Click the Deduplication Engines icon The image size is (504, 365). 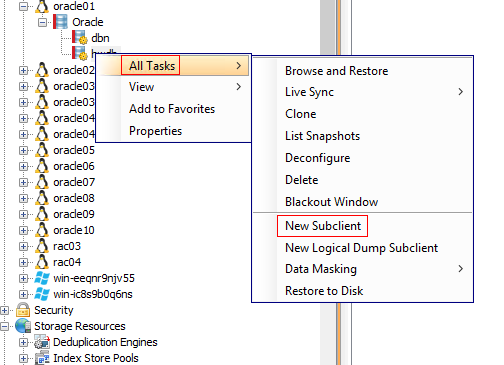click(42, 342)
